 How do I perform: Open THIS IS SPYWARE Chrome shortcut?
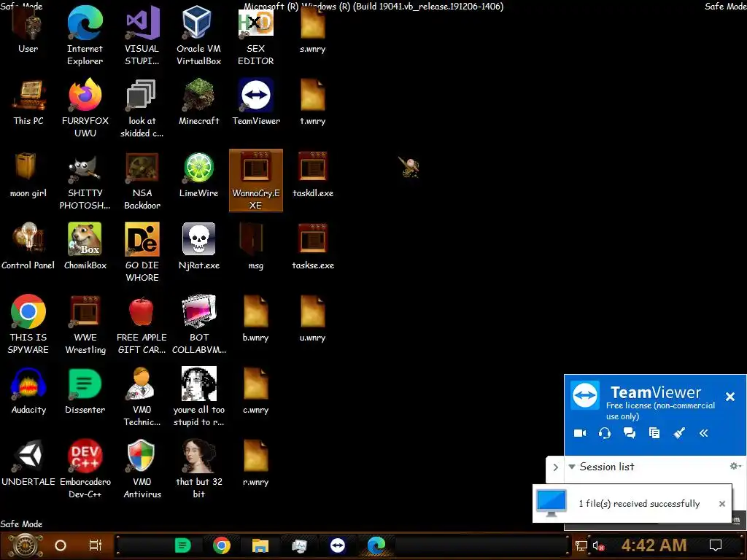click(28, 325)
